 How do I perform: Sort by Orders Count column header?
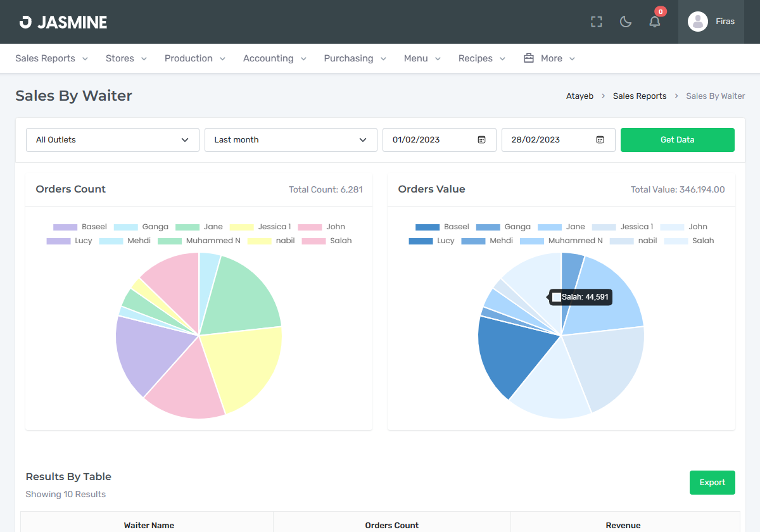tap(392, 525)
